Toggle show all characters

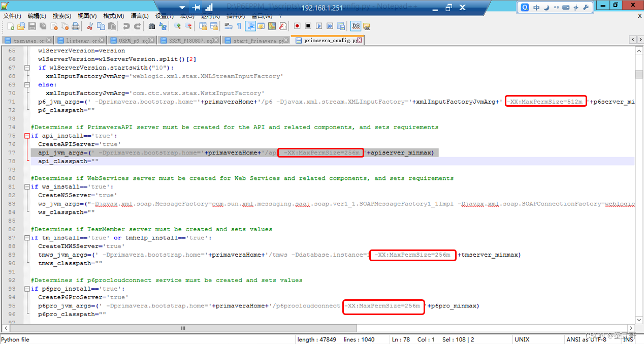pyautogui.click(x=239, y=26)
